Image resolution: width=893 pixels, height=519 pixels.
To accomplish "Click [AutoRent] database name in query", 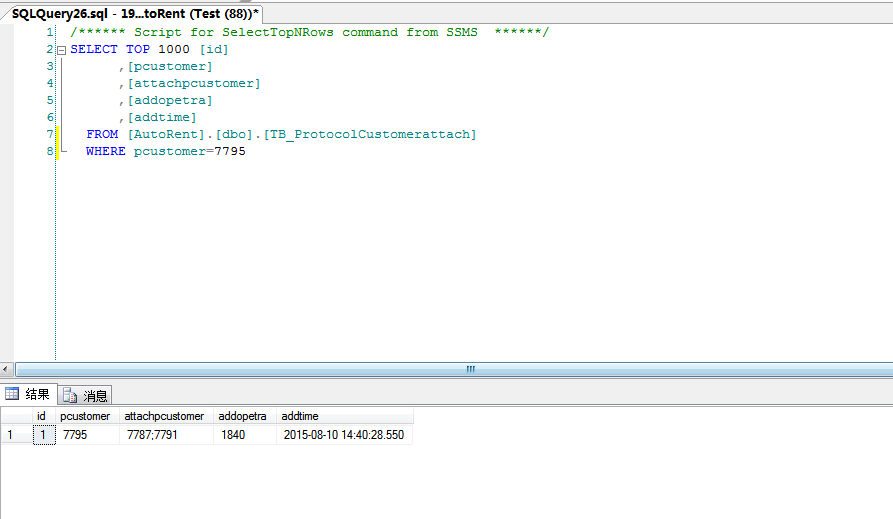I will coord(166,134).
